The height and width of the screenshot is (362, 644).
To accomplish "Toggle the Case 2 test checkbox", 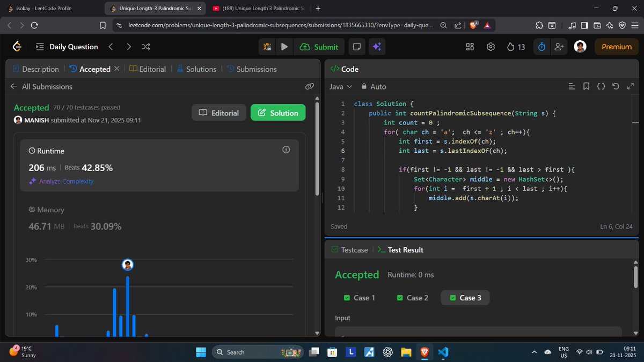I will point(400,298).
